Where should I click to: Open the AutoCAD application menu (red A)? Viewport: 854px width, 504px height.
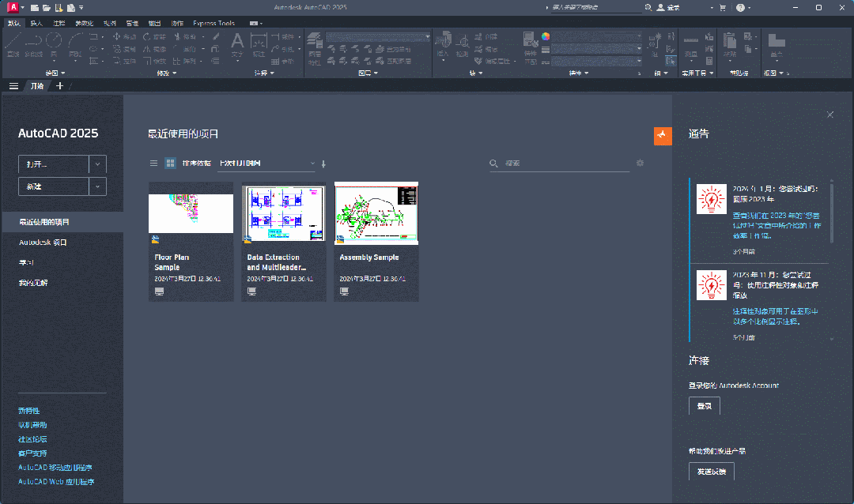point(13,7)
